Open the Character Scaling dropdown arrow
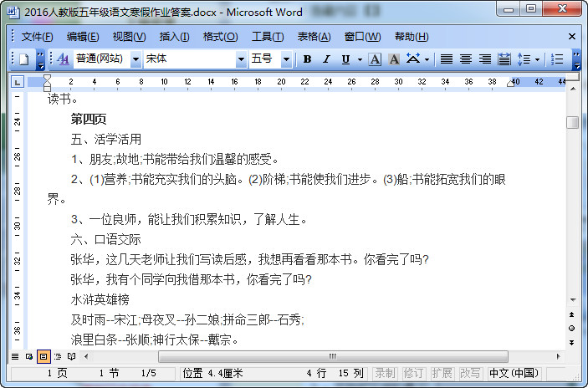The height and width of the screenshot is (388, 588). [x=427, y=59]
